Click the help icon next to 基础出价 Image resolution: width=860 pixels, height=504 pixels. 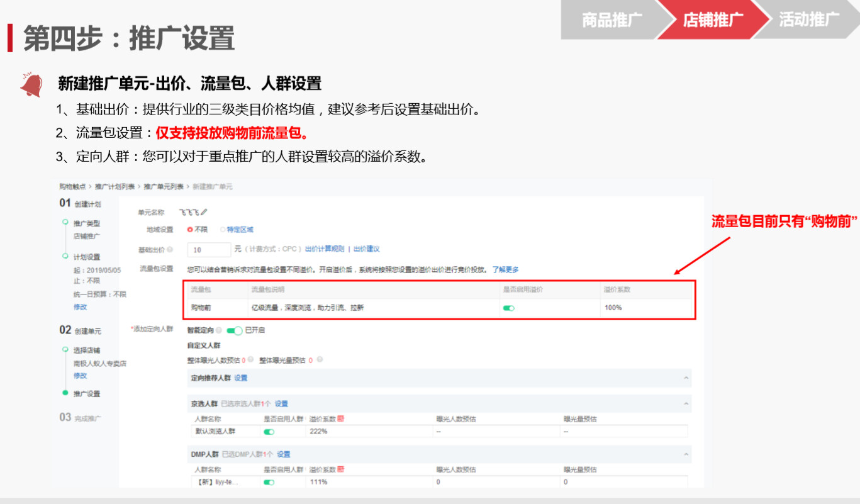tap(170, 250)
